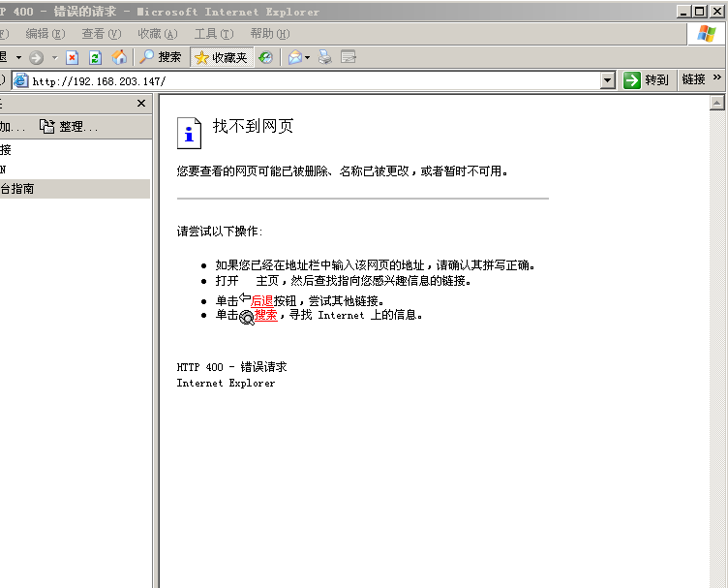Click the 找不到网页 heading text
This screenshot has height=588, width=728.
tap(253, 126)
